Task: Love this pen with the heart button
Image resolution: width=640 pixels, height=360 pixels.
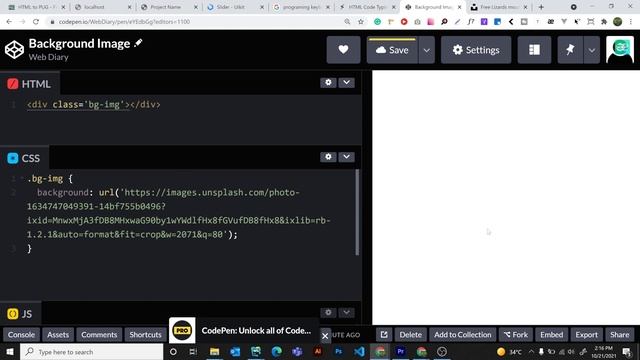Action: pyautogui.click(x=343, y=50)
